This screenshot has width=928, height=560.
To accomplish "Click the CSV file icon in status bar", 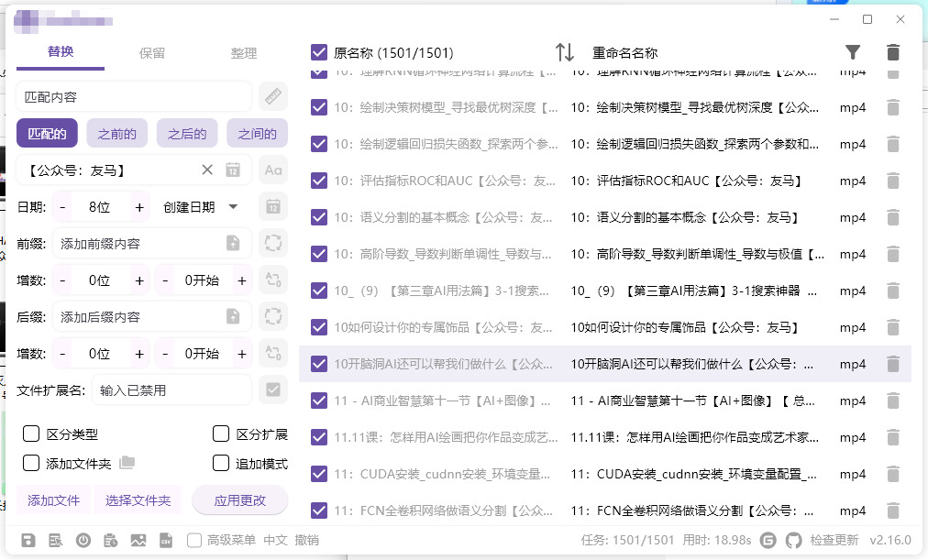I will click(x=166, y=540).
